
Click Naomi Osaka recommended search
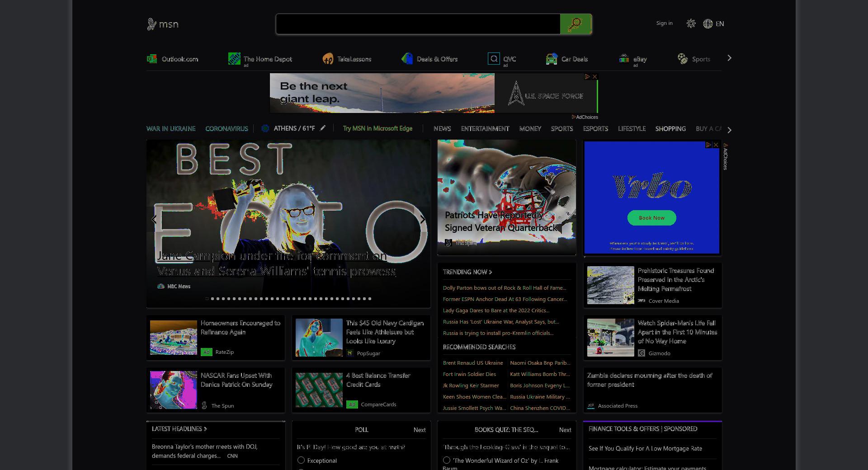[x=540, y=362]
